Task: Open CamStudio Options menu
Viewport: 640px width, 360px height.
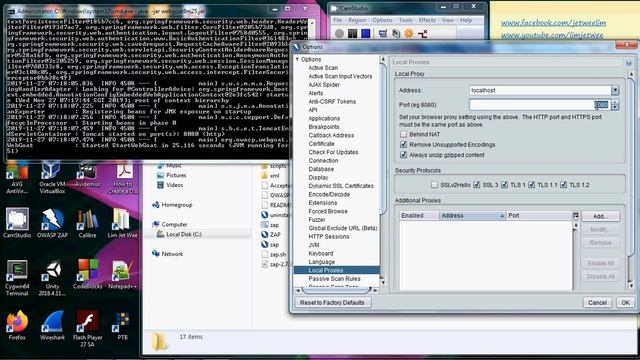Action: (382, 20)
